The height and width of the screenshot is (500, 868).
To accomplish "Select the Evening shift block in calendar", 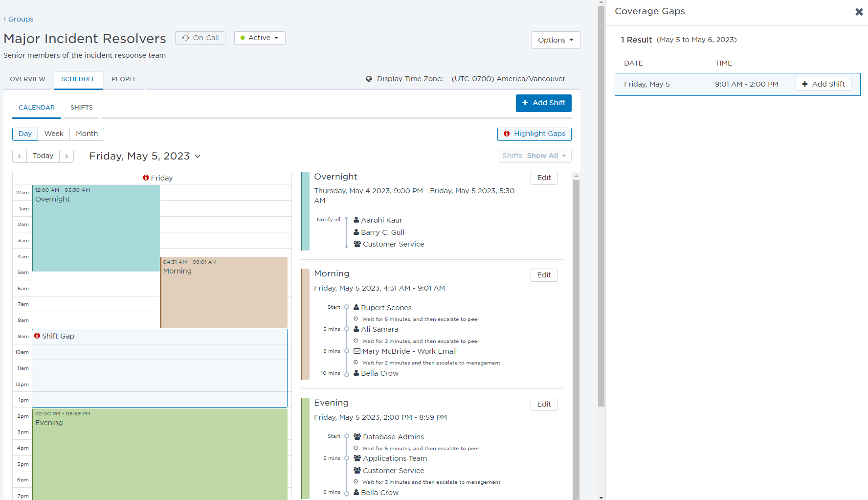I will coord(159,454).
